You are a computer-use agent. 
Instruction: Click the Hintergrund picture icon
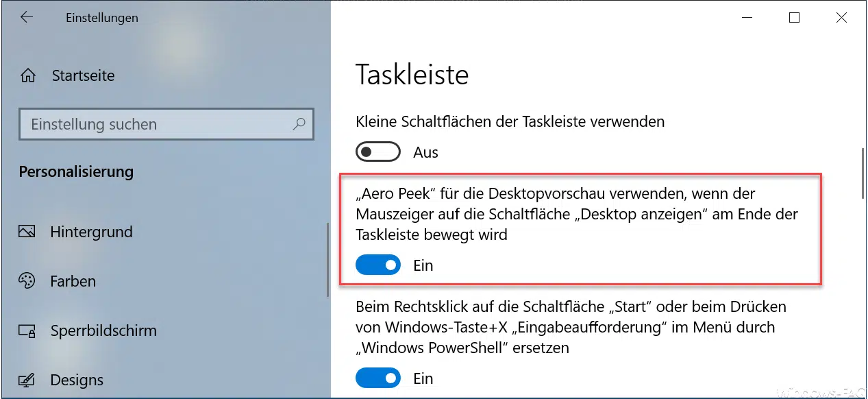[x=27, y=232]
